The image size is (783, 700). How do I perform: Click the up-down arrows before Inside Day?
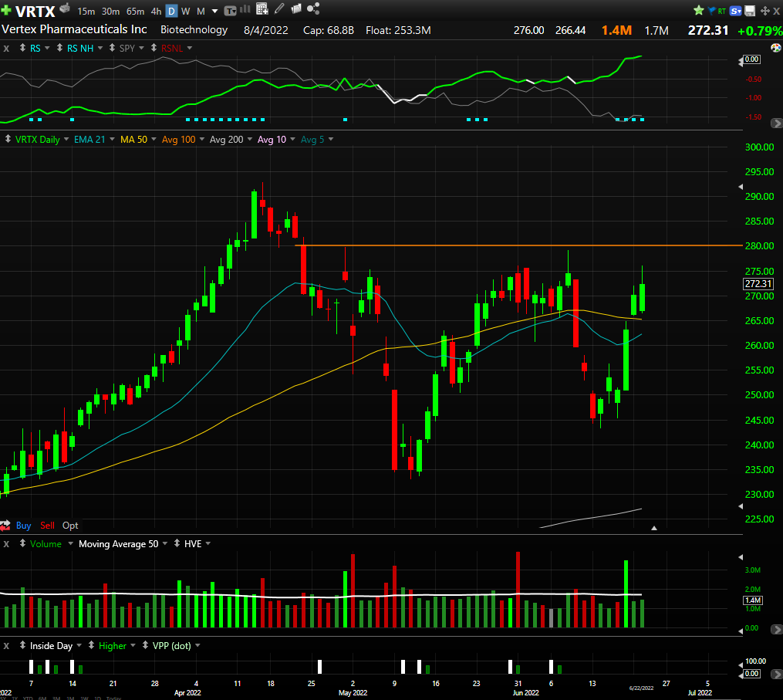(x=22, y=645)
